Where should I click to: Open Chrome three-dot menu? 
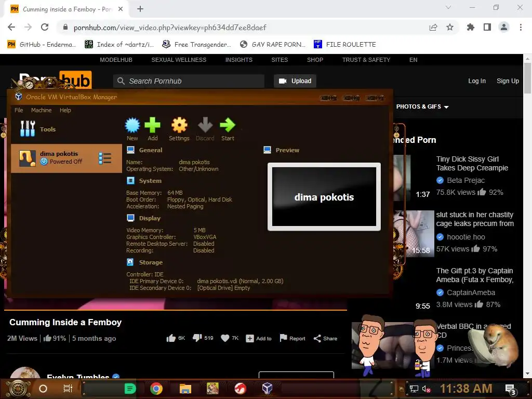point(521,27)
